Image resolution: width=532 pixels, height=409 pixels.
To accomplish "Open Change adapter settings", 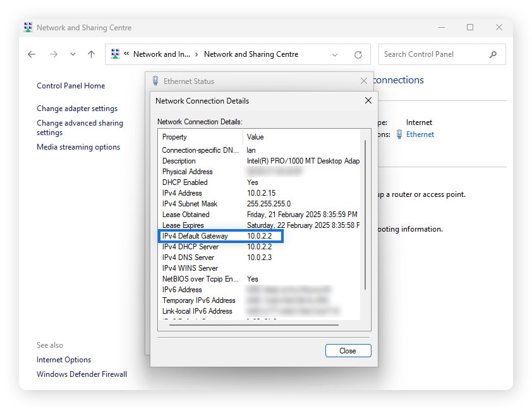I will [x=77, y=109].
